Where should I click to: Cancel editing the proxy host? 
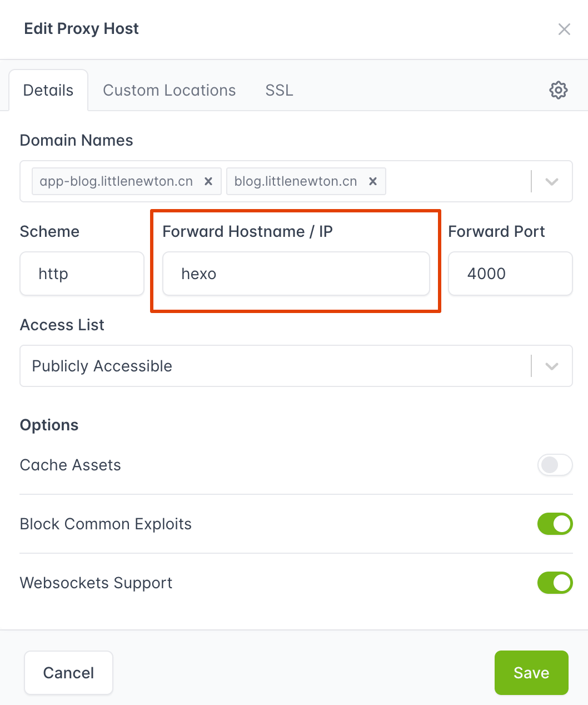tap(68, 673)
